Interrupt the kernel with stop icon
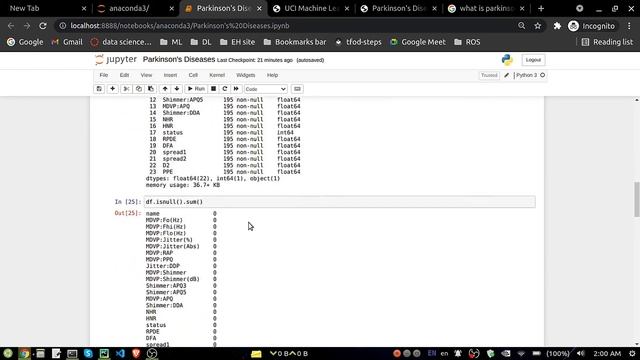Viewport: 640px width, 360px height. pyautogui.click(x=213, y=89)
